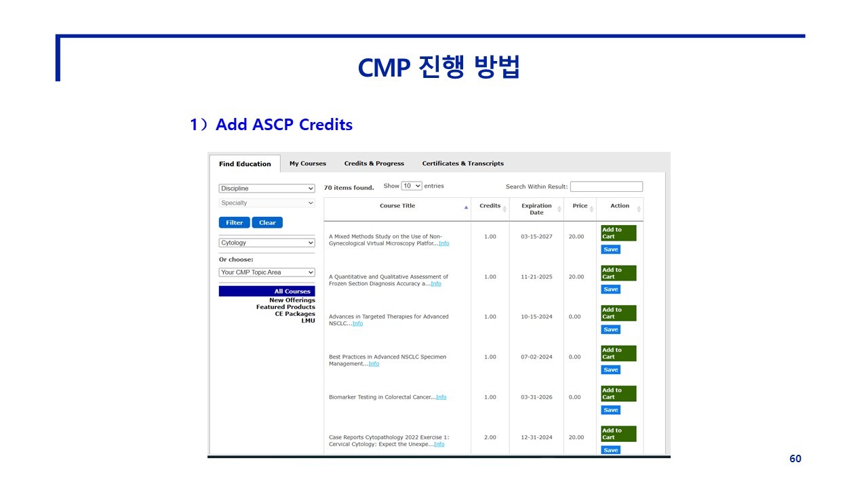The image size is (868, 488).
Task: Click expiration date 03-15-2027 cell
Action: pos(536,237)
